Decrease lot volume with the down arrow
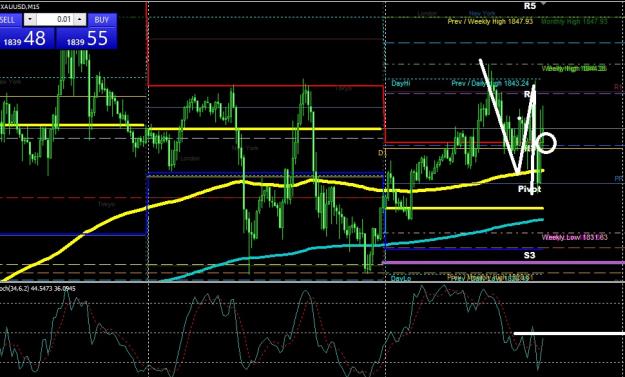This screenshot has height=377, width=625. (30, 20)
